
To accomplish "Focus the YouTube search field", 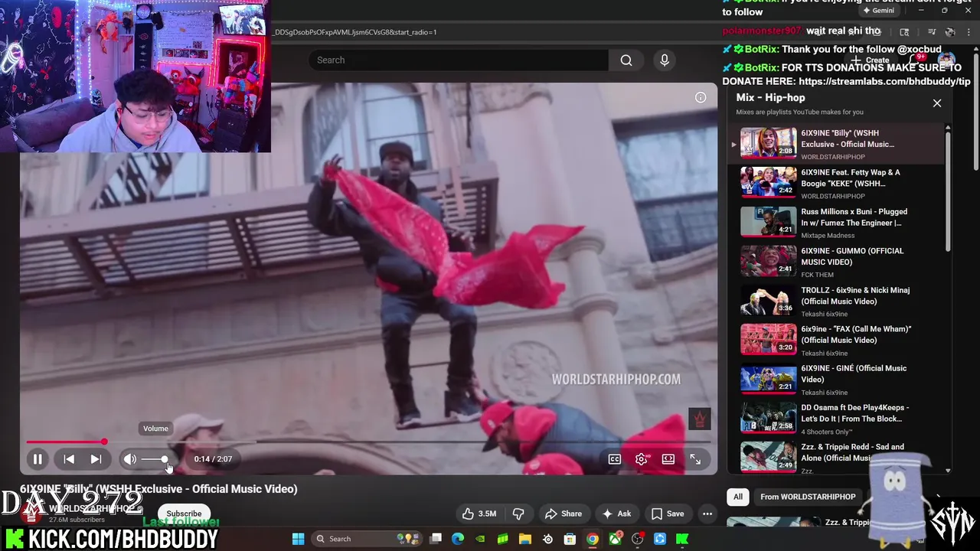I will tap(459, 60).
